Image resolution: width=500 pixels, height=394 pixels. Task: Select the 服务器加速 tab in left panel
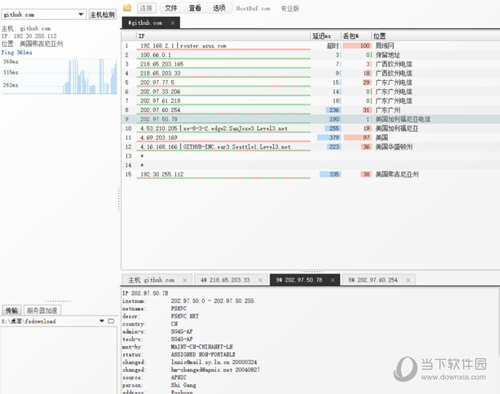42,310
